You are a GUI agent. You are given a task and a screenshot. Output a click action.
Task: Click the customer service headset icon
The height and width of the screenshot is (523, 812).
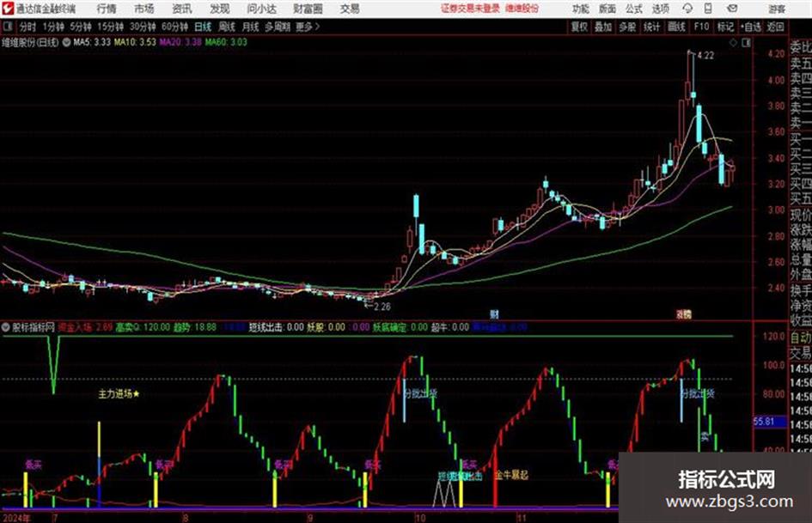click(687, 9)
